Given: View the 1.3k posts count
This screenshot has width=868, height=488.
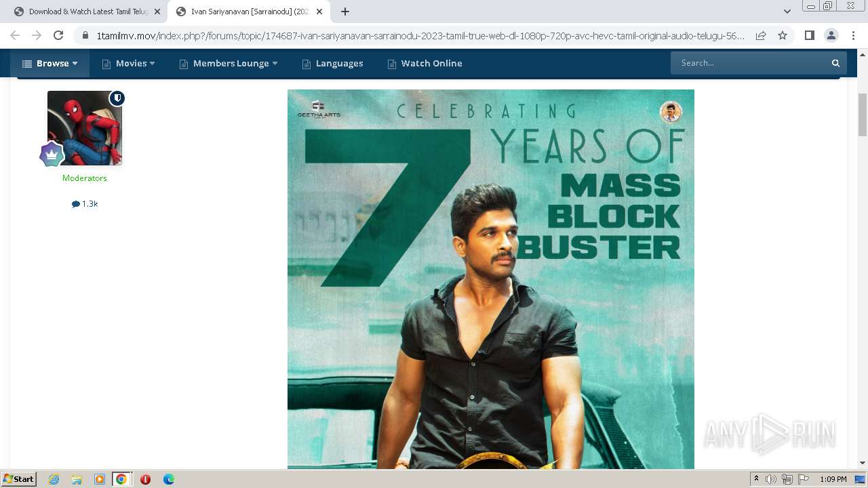Looking at the screenshot, I should coord(85,204).
